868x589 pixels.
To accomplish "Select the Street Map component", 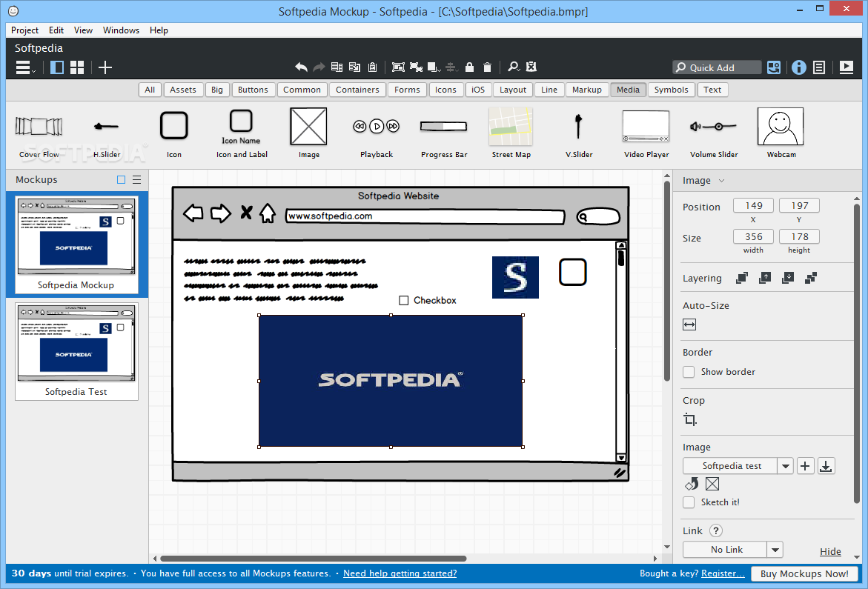I will tap(511, 134).
